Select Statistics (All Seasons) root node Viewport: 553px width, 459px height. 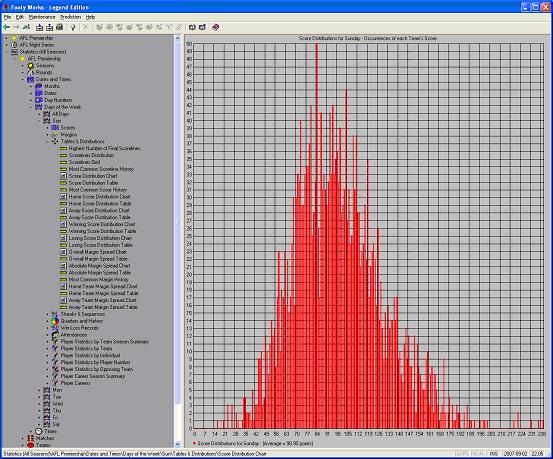43,52
